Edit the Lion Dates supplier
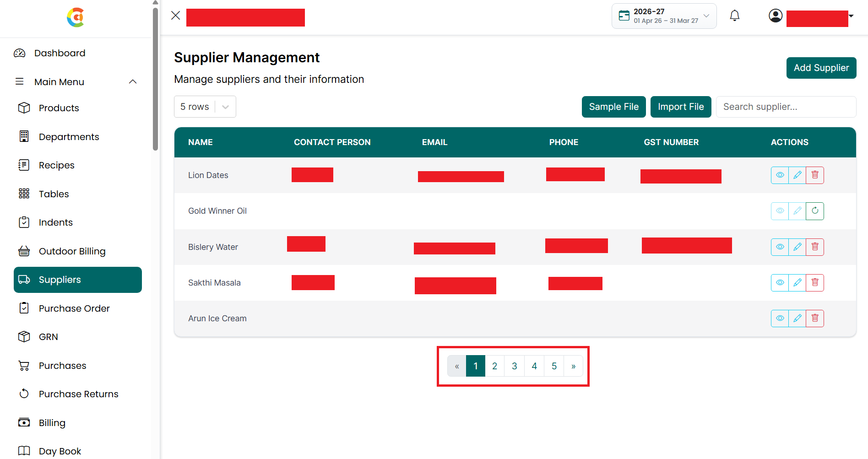Screen dimensions: 868x459 (797, 175)
